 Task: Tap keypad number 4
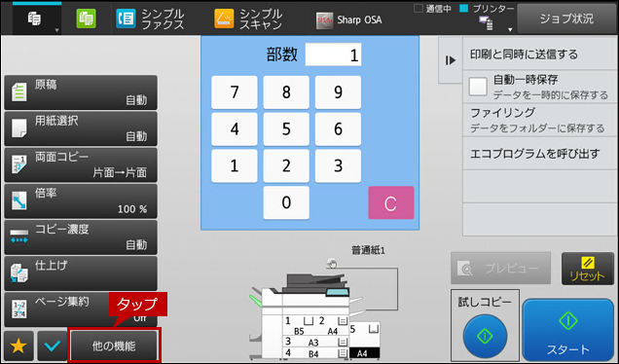235,129
